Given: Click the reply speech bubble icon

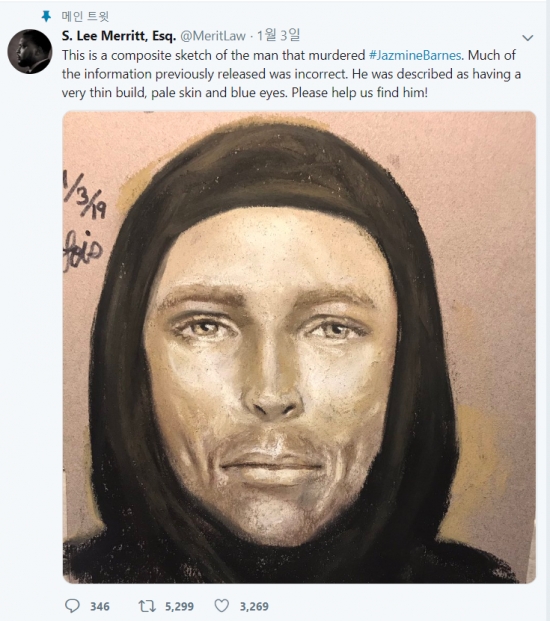Looking at the screenshot, I should (x=72, y=606).
